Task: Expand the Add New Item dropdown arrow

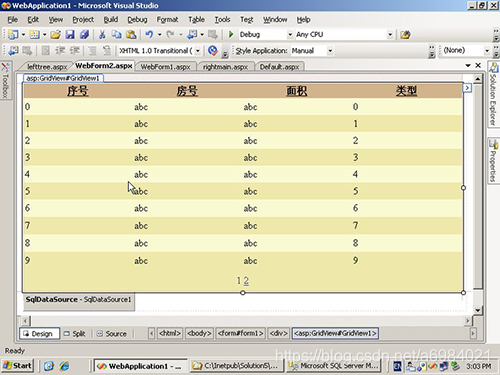Action: [44, 34]
